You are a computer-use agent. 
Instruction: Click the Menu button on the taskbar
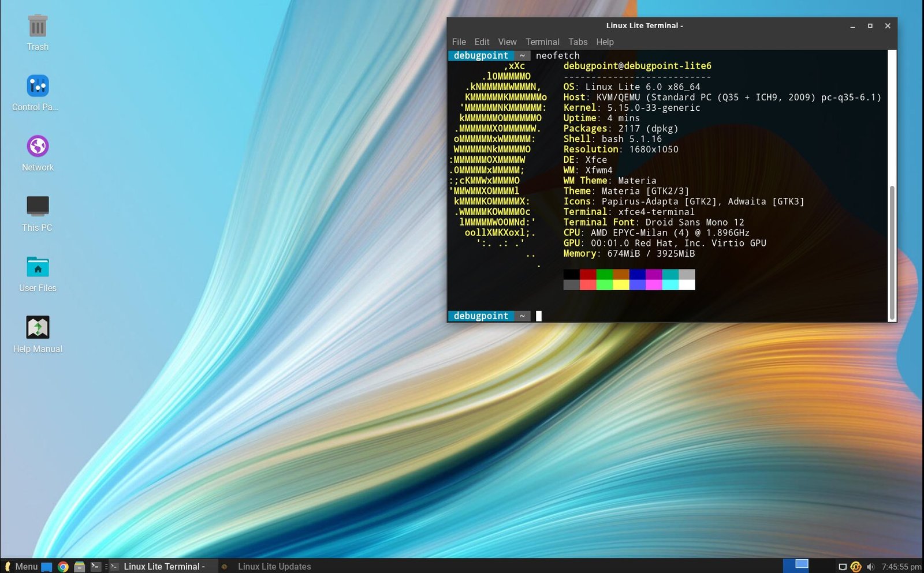pyautogui.click(x=22, y=566)
